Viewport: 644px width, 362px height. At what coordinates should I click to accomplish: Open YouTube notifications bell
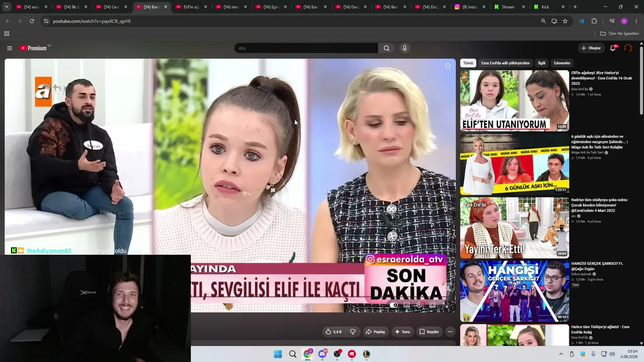coord(613,48)
